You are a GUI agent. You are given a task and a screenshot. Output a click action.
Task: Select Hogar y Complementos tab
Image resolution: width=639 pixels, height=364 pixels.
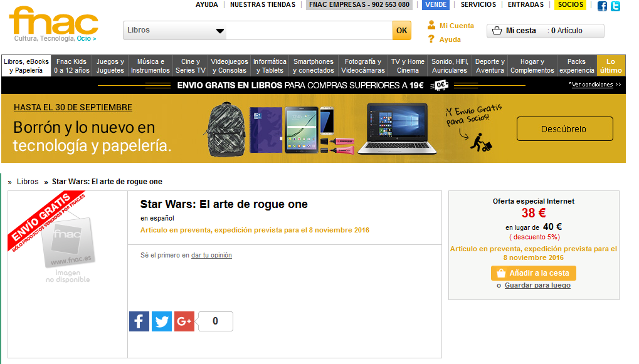click(x=532, y=66)
